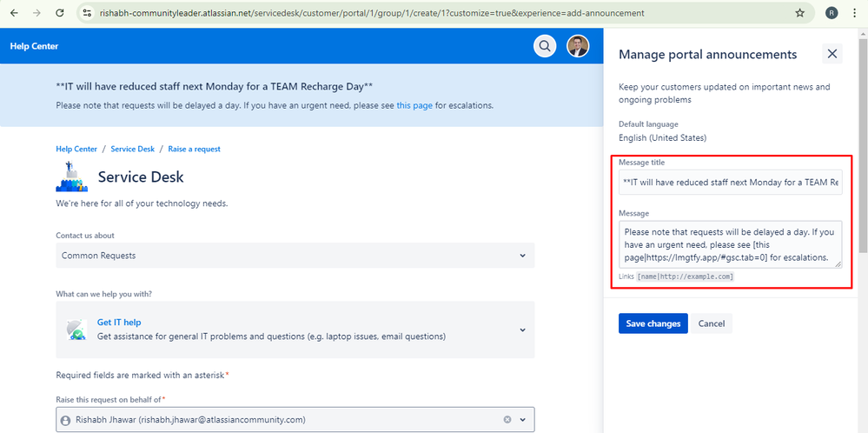Edit the Message title field
The image size is (868, 433).
click(x=731, y=183)
